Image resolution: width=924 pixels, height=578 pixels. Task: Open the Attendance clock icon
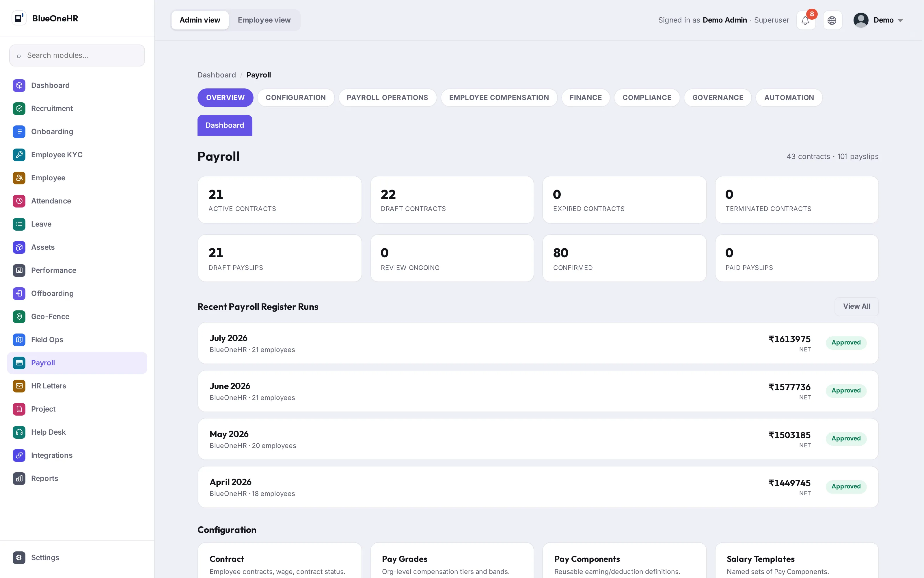pos(19,201)
